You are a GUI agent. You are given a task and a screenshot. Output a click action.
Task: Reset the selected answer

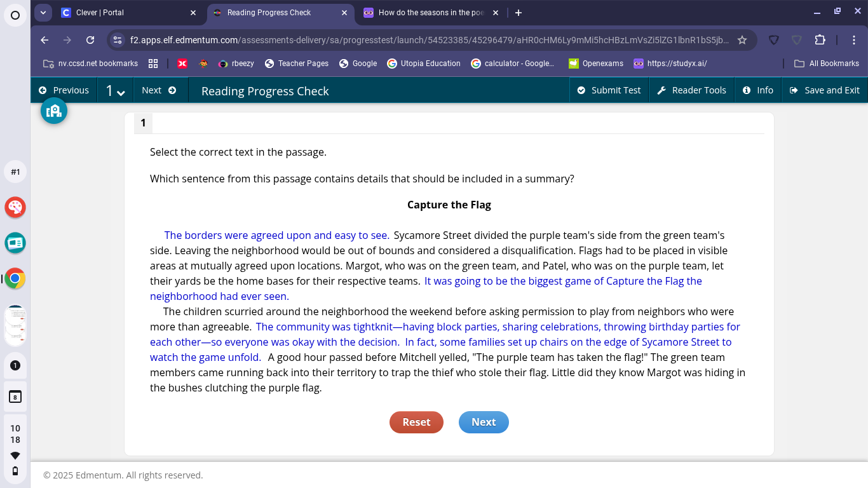pos(416,422)
